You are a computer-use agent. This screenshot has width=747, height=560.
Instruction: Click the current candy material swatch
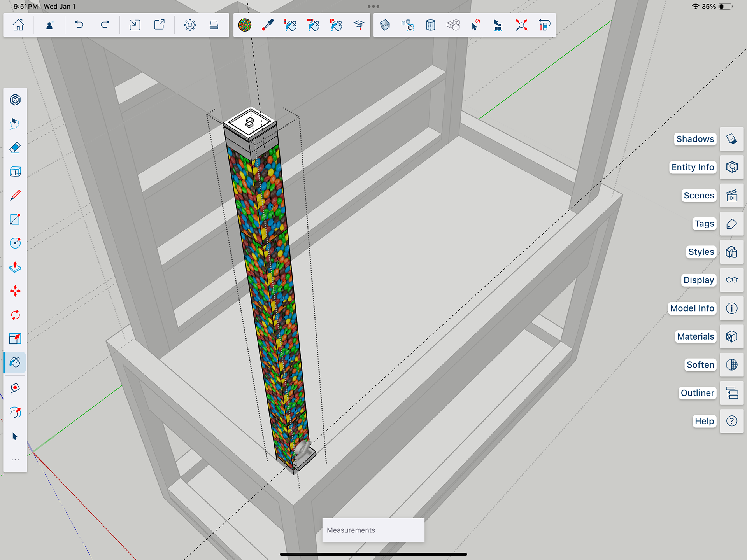pos(245,25)
